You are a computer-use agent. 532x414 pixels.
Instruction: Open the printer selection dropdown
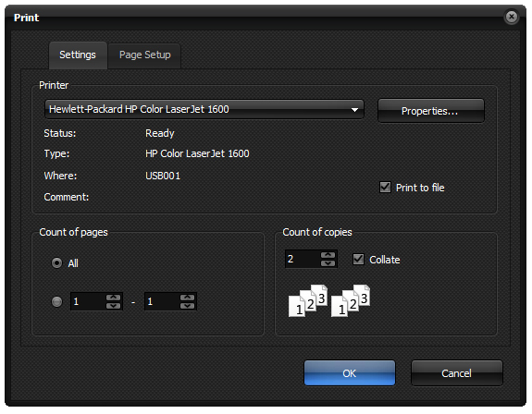click(204, 109)
